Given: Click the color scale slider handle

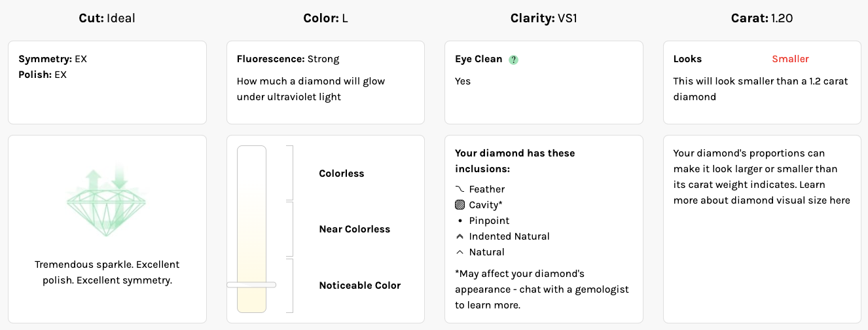Looking at the screenshot, I should pyautogui.click(x=251, y=285).
